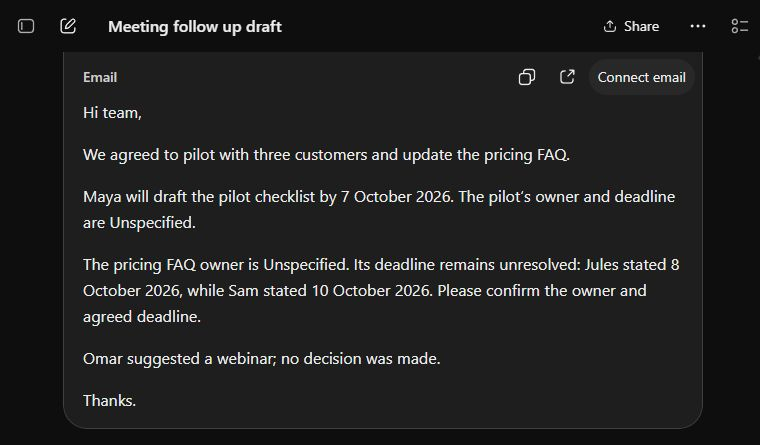
Task: Open the list view icon at top right
Action: [740, 26]
